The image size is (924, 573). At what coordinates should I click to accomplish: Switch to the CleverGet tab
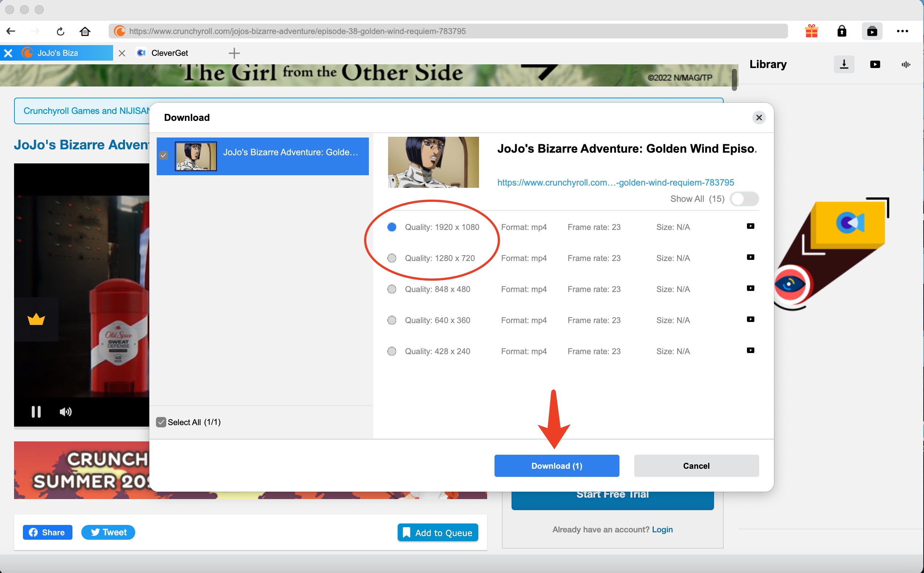pos(169,53)
